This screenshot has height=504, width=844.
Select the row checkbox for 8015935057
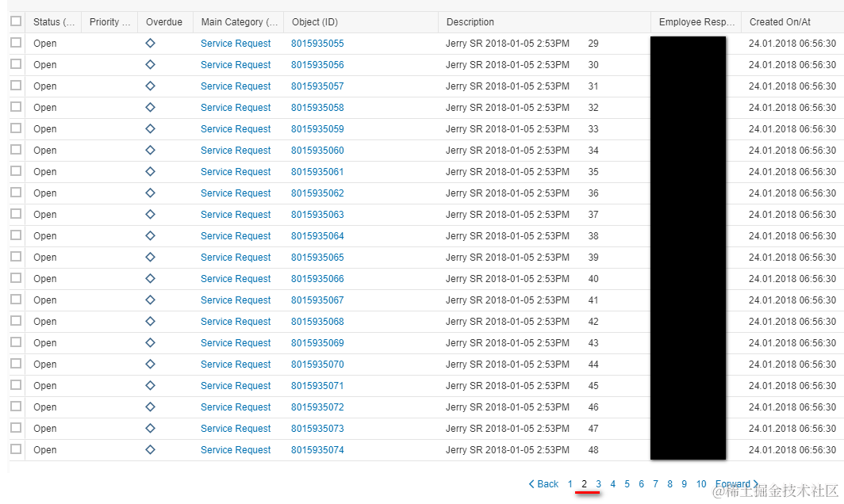pyautogui.click(x=16, y=86)
